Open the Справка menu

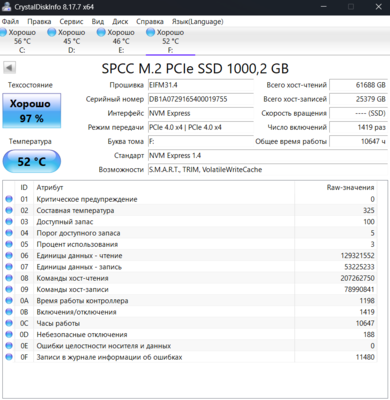(x=150, y=22)
